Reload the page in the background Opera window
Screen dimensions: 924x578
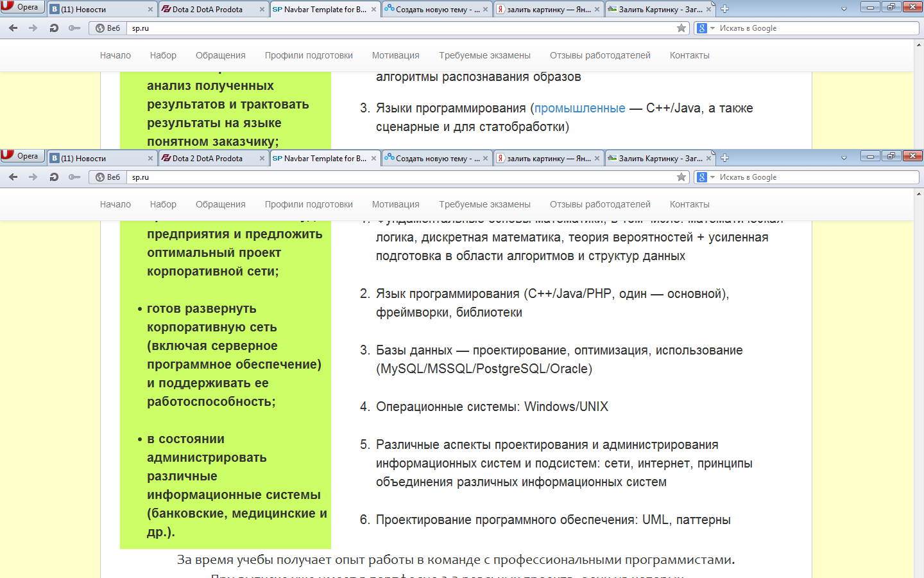click(54, 28)
